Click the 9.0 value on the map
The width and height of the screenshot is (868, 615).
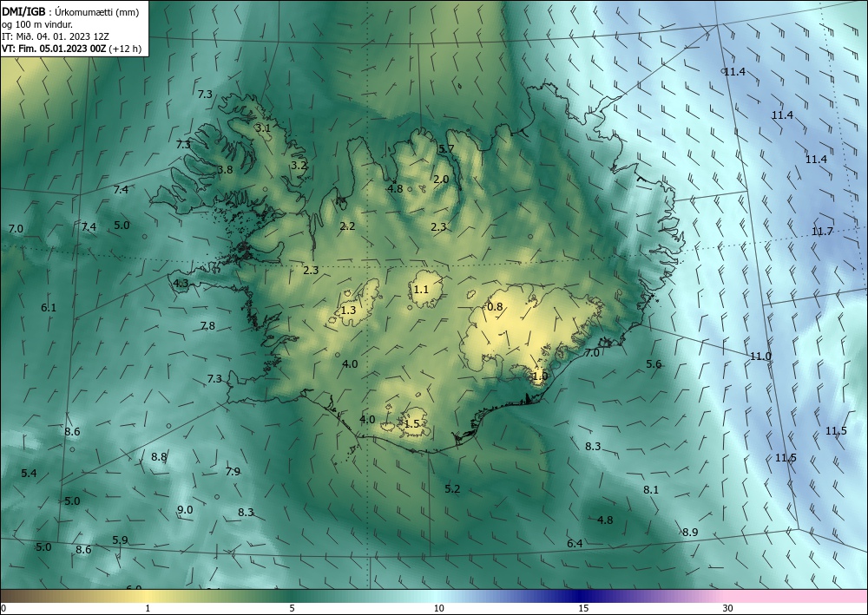point(185,510)
